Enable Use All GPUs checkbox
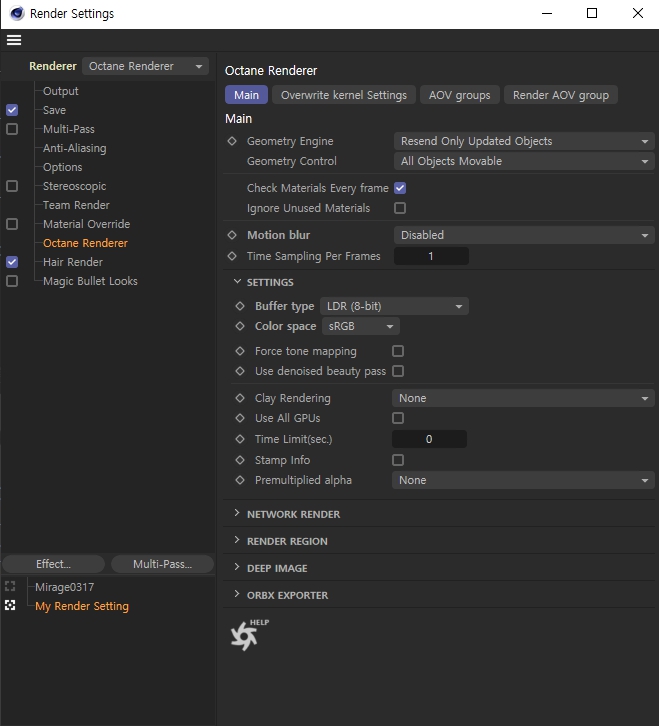The width and height of the screenshot is (659, 726). pos(398,418)
